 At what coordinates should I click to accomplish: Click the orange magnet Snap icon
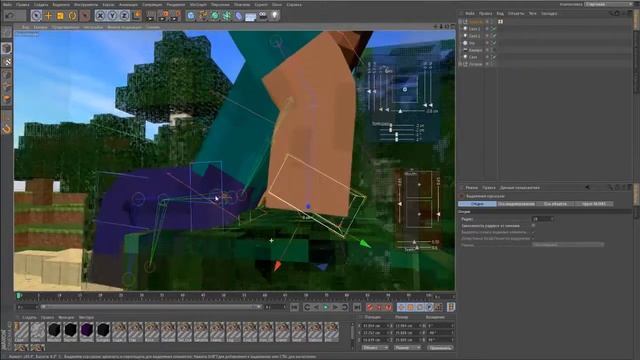tap(7, 129)
